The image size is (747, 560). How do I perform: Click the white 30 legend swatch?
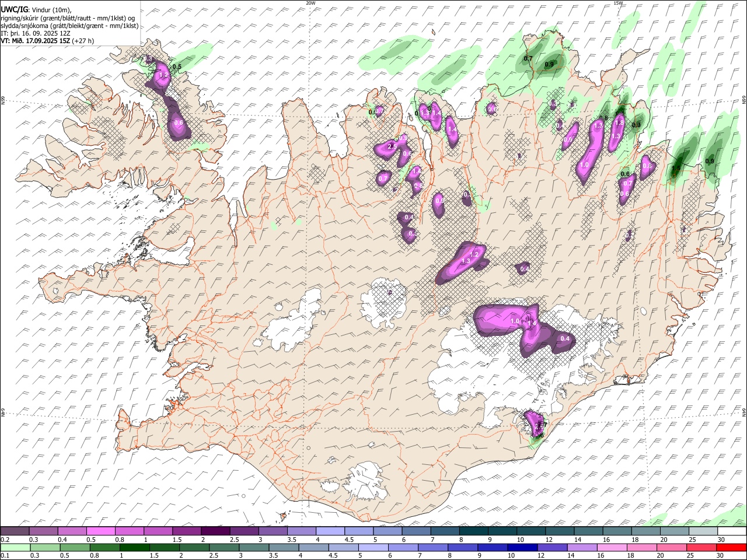coord(731,531)
